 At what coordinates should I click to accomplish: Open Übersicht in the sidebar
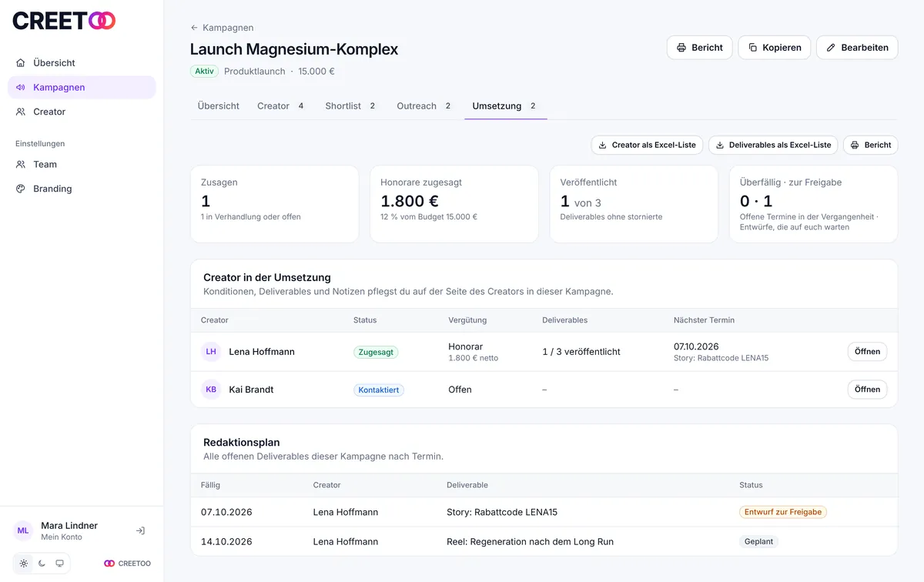82,63
